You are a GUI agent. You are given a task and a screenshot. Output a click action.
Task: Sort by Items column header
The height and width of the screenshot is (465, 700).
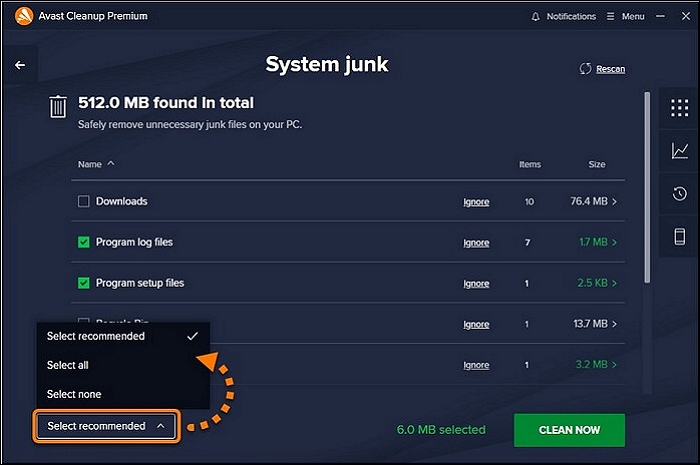point(529,165)
